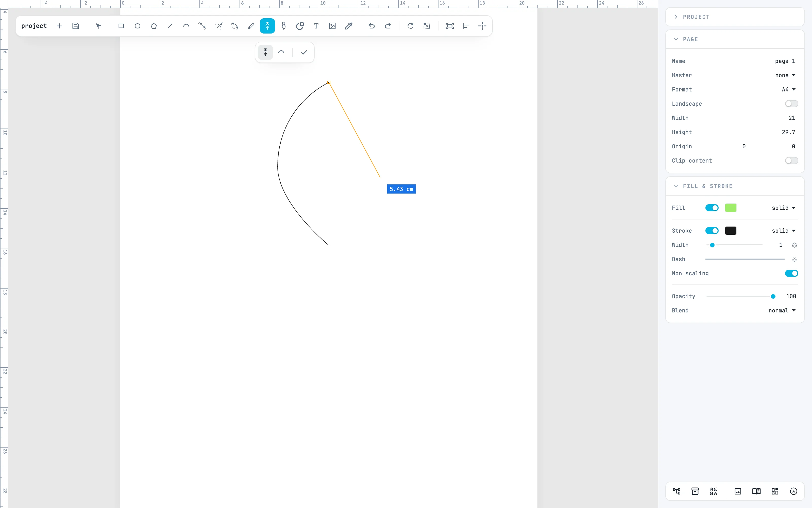
Task: Open the typography panel icon at bottom
Action: (713, 491)
